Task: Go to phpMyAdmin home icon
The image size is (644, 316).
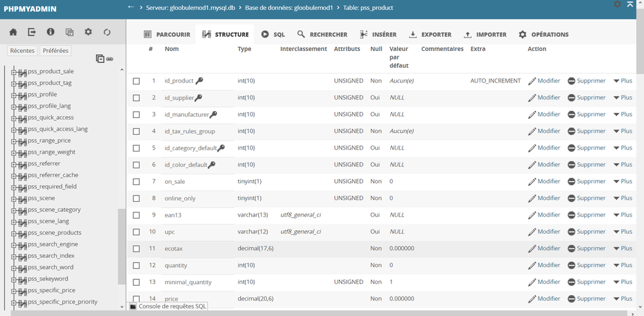Action: 13,32
